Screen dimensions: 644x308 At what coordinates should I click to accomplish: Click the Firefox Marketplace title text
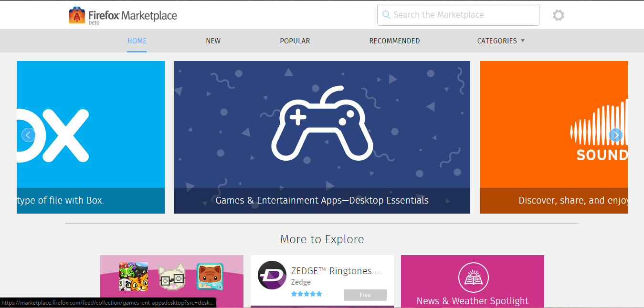point(133,16)
